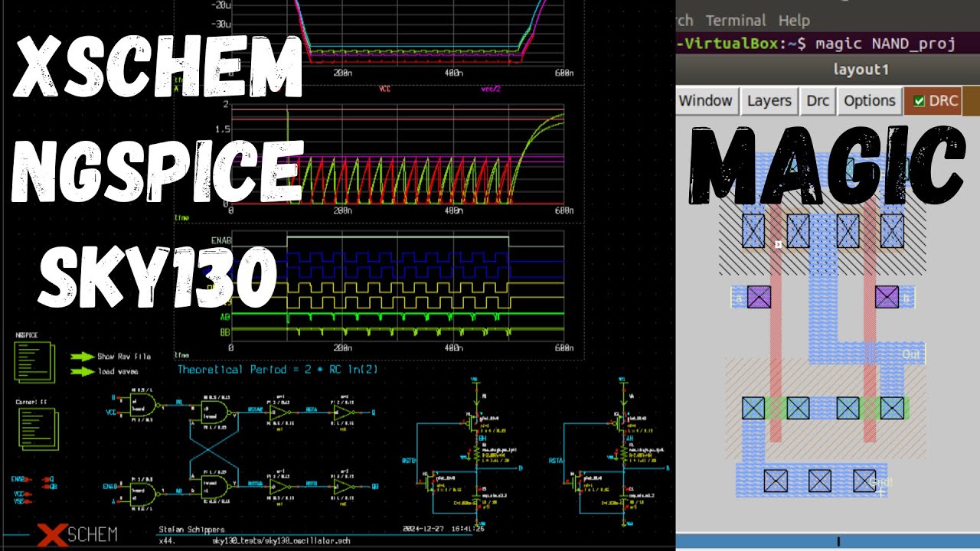Select the inverter driving the QB output
The image size is (980, 551).
(343, 486)
